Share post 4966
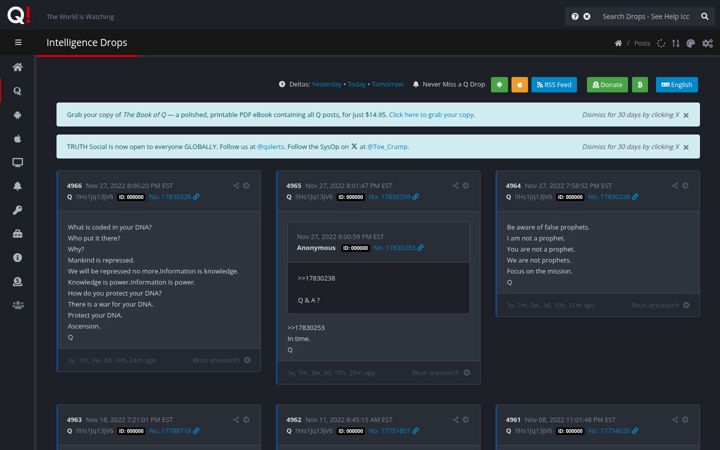 click(x=236, y=186)
